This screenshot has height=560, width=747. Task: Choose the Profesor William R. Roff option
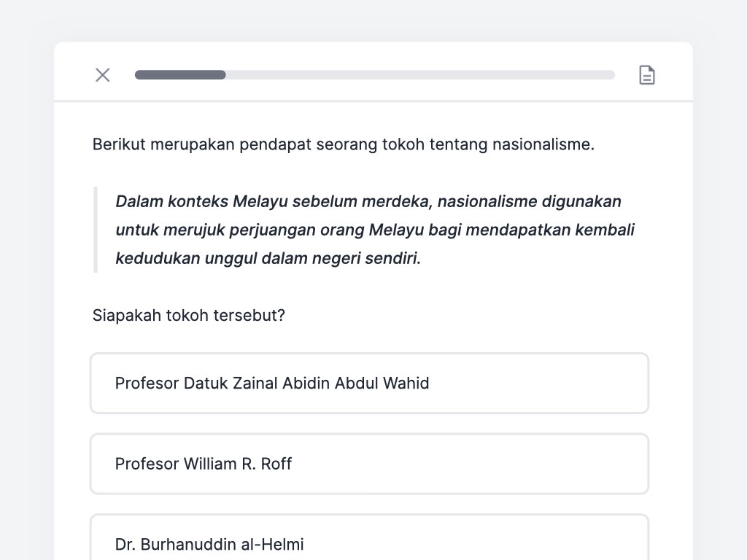369,463
